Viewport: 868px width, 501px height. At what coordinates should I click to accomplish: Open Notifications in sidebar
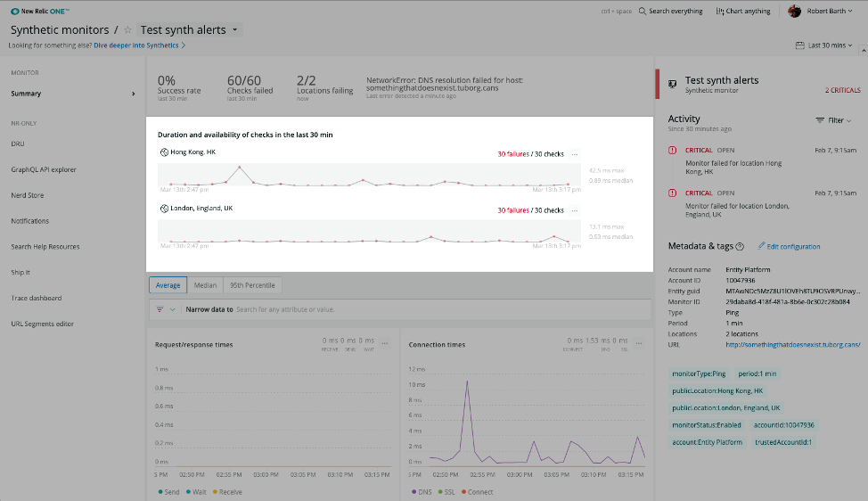pos(30,221)
